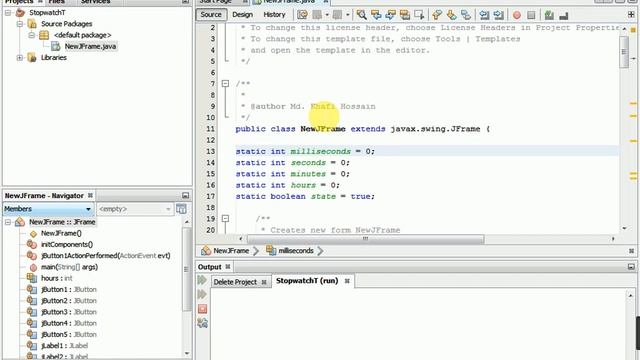Close the breadcrumbs bar

coord(632,251)
